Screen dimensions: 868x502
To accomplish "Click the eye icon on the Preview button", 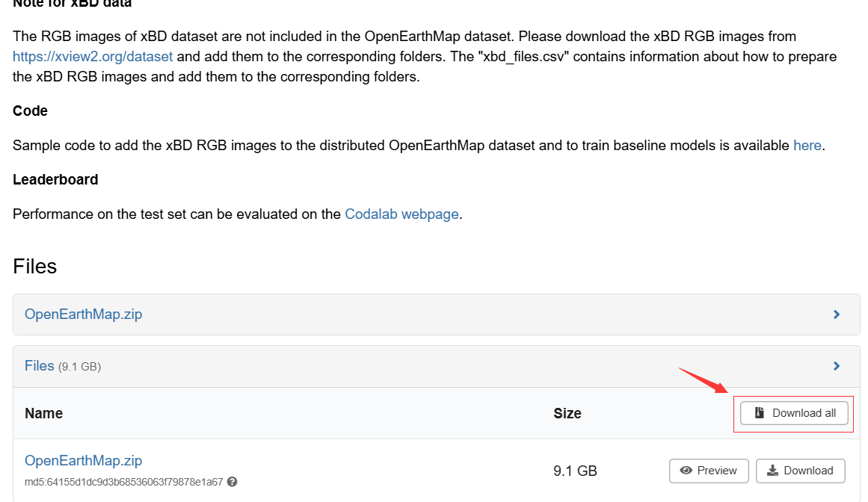I will coord(686,471).
